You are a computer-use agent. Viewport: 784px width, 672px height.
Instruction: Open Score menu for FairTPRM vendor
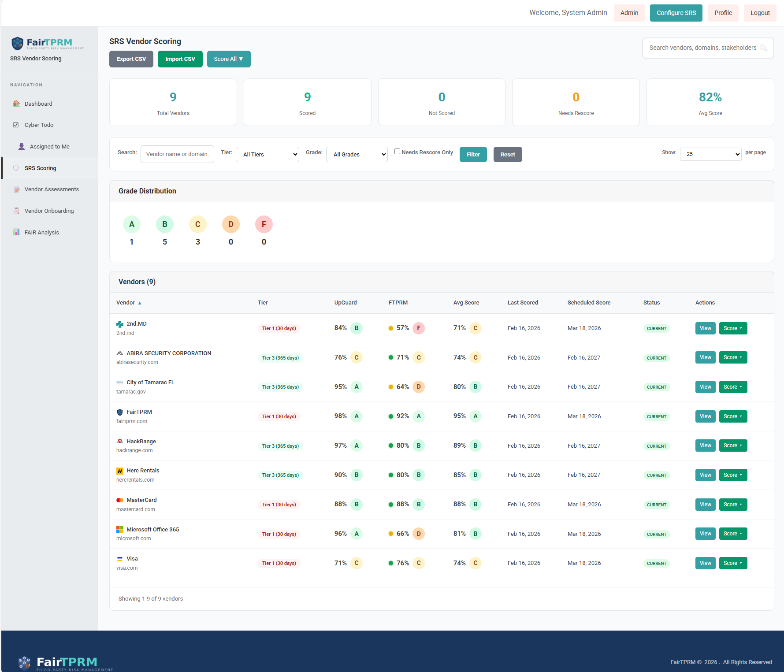pos(733,416)
